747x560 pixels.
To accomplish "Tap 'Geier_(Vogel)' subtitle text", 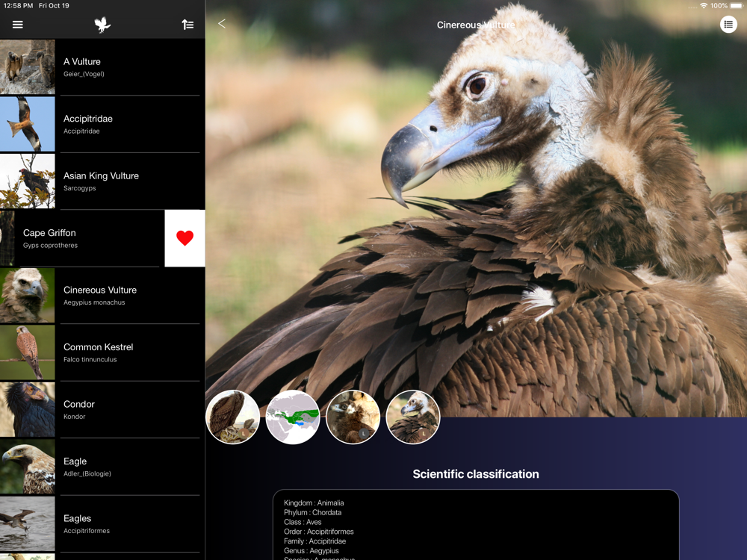I will [x=84, y=74].
